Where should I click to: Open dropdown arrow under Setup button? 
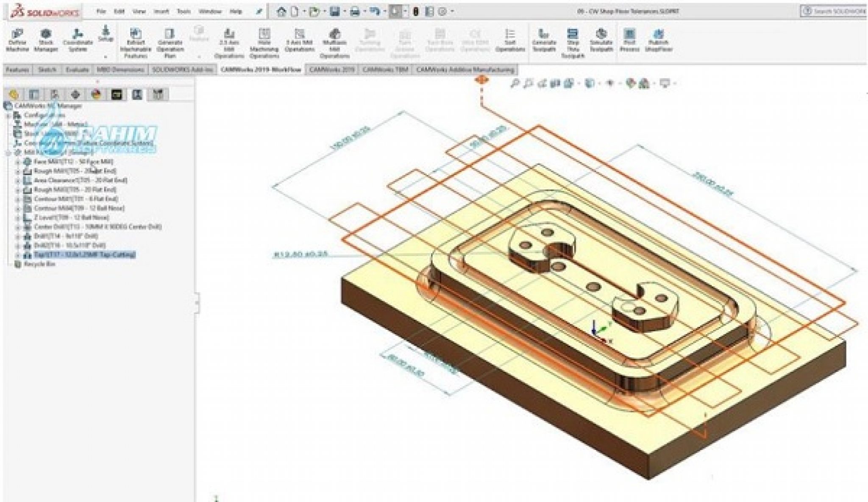tap(106, 56)
